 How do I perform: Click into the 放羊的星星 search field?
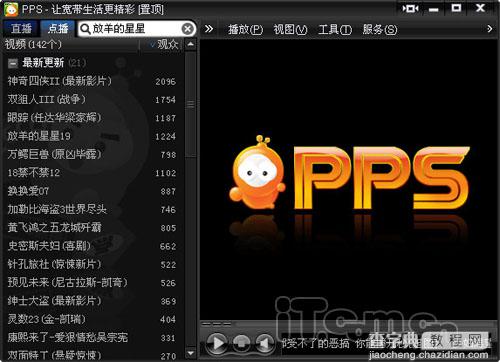(136, 29)
